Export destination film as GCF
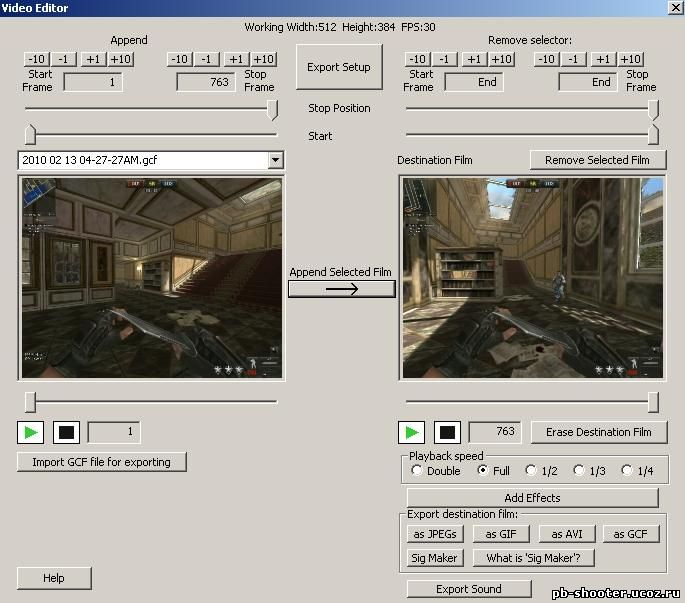 (631, 534)
